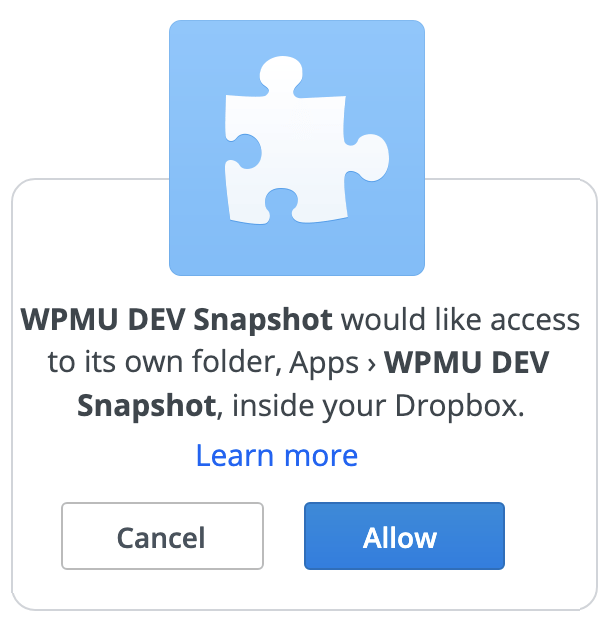Click the white puzzle piece app icon
The image size is (608, 617).
[x=306, y=140]
